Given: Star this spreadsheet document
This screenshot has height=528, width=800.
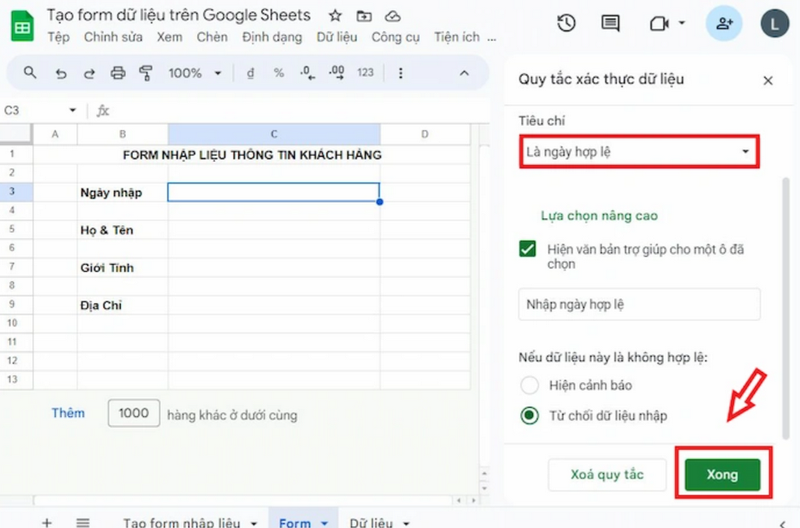Looking at the screenshot, I should pyautogui.click(x=335, y=16).
